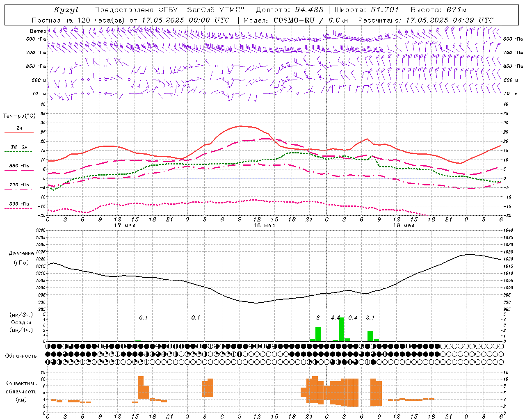Screen dimensions: 525x420
Task: Click the "Td 2м" dew point legend entry
Action: coord(19,147)
